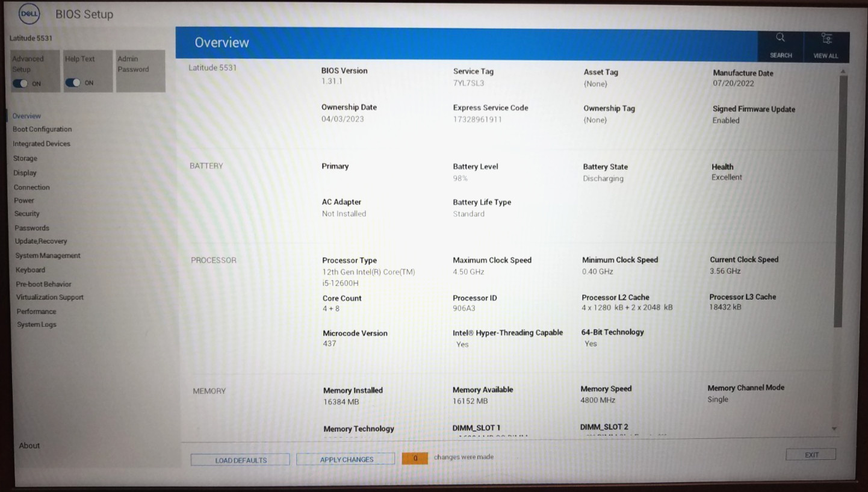Open Performance section

(x=36, y=311)
